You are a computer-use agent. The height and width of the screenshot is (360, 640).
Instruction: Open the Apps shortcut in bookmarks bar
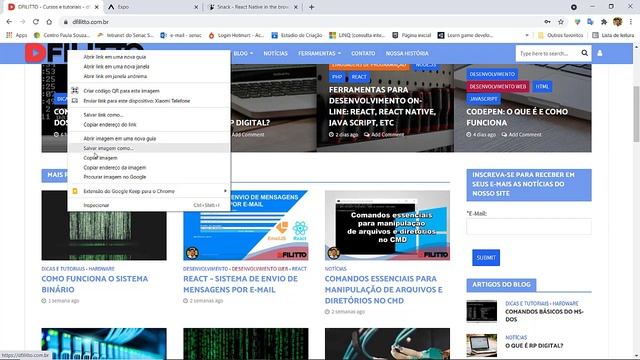pyautogui.click(x=16, y=35)
